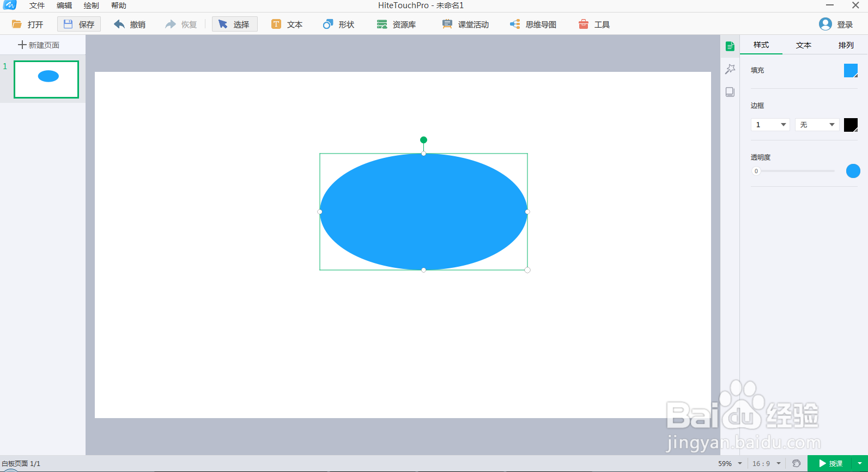This screenshot has height=472, width=868.
Task: Click the green rotation handle above ellipse
Action: point(423,140)
